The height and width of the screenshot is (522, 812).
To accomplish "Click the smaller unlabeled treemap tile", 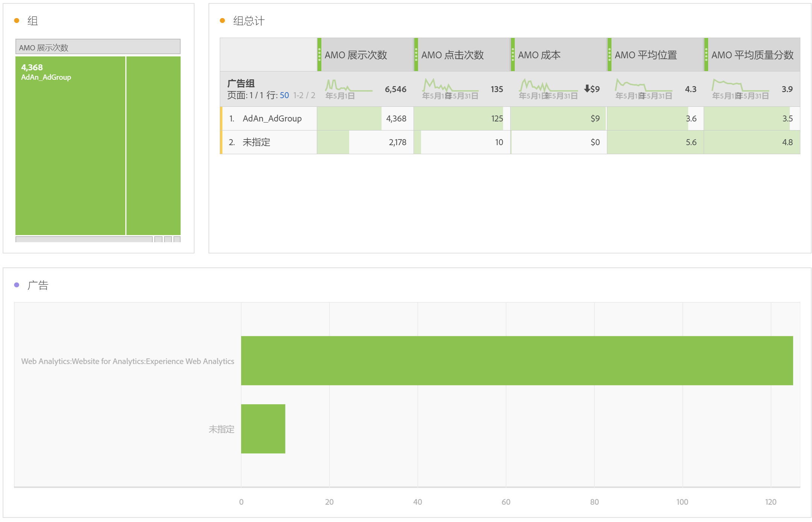I will pos(154,146).
